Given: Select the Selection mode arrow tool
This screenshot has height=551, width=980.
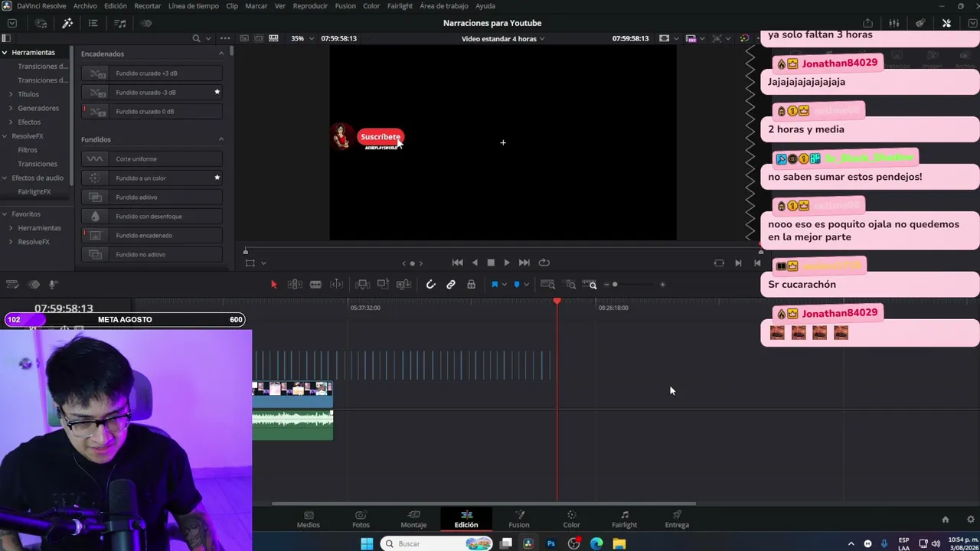Looking at the screenshot, I should click(x=274, y=285).
